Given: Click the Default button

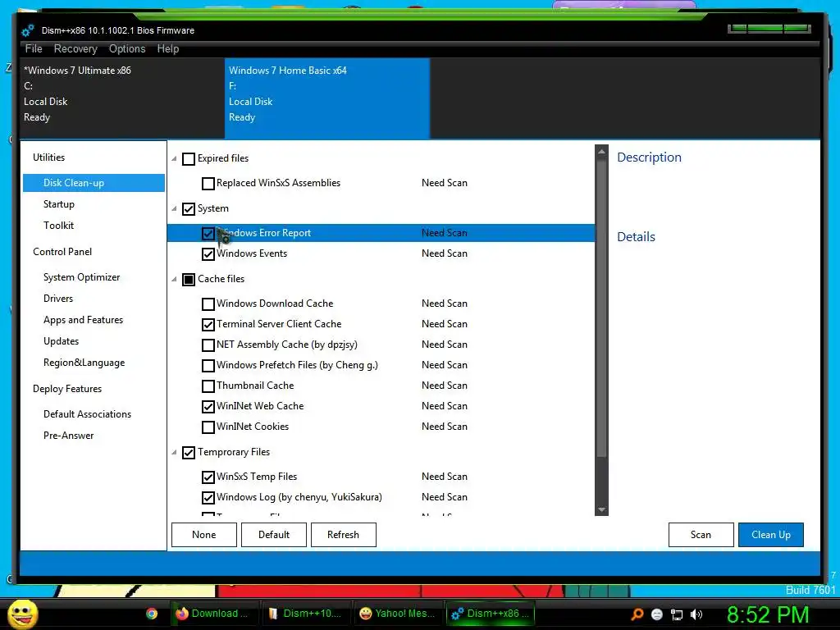Looking at the screenshot, I should coord(274,535).
